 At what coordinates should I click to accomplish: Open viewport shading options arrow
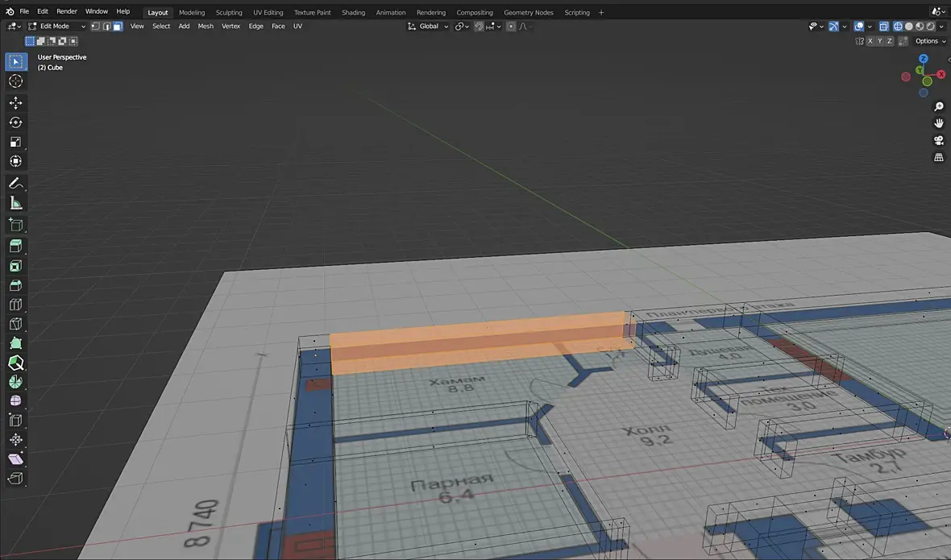click(943, 26)
